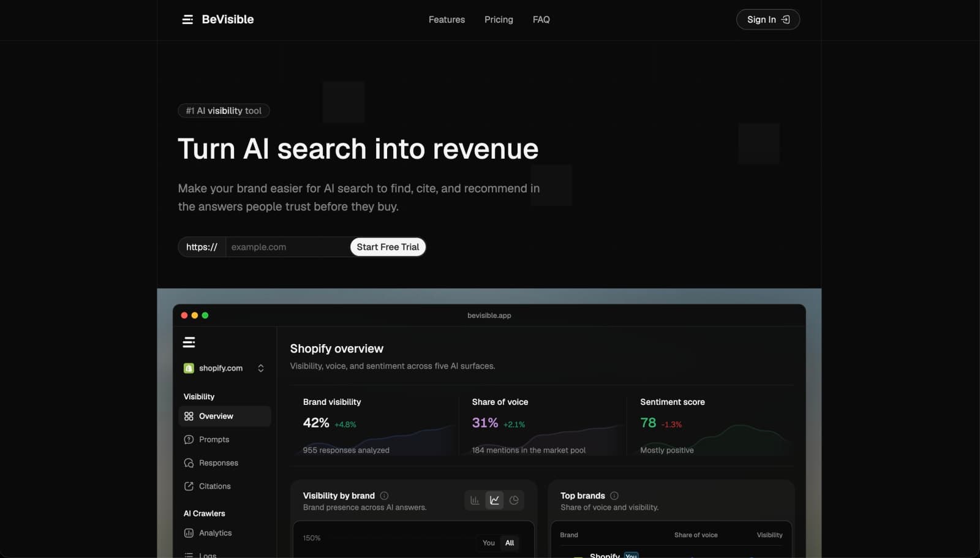Click the Share of voice 31% card
The height and width of the screenshot is (558, 980).
click(543, 426)
